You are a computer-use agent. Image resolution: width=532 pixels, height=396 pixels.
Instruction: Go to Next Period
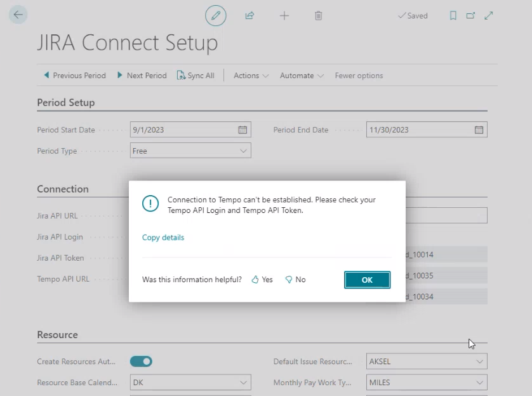click(142, 76)
